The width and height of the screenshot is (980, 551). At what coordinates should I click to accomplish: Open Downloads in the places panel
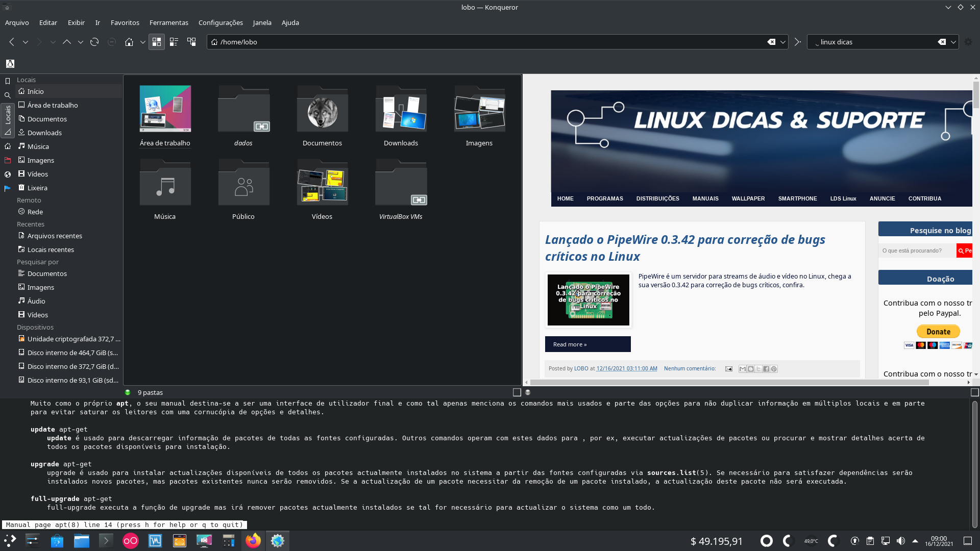[x=69, y=133]
